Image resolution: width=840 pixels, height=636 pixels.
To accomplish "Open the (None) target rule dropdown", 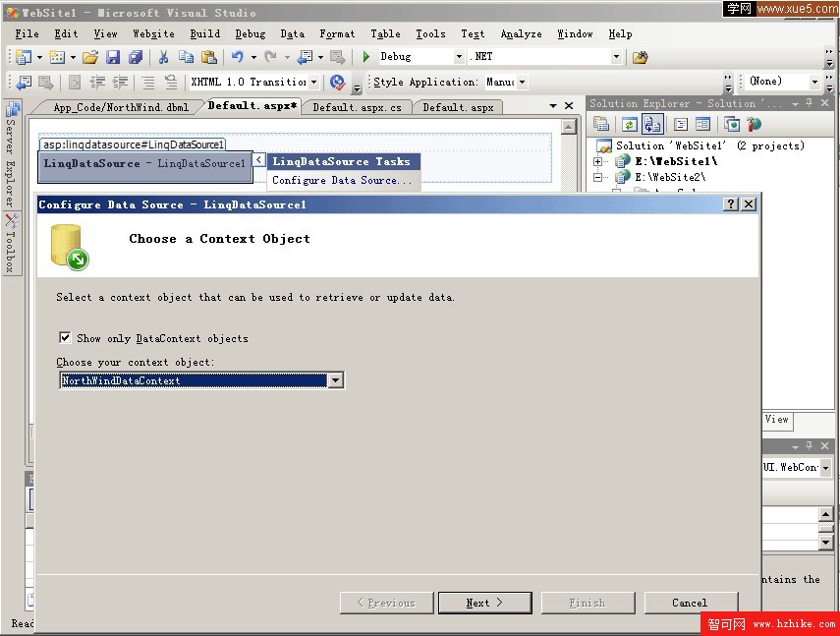I will (814, 82).
